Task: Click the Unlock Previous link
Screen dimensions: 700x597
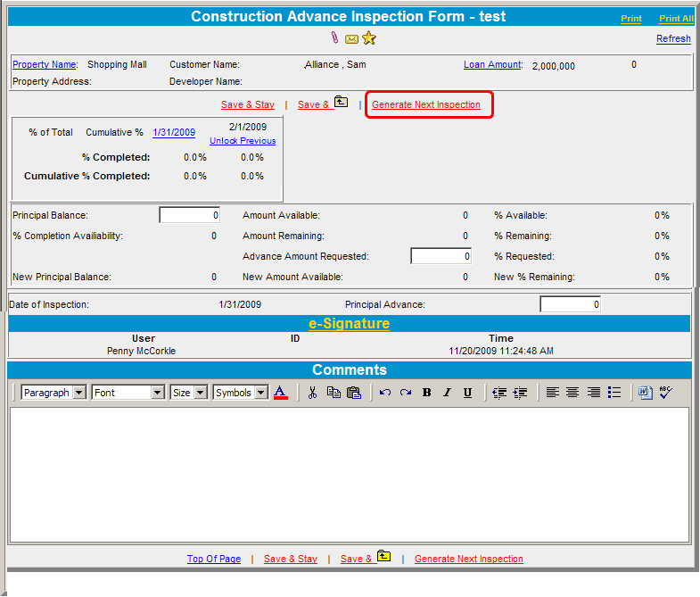Action: pos(243,141)
